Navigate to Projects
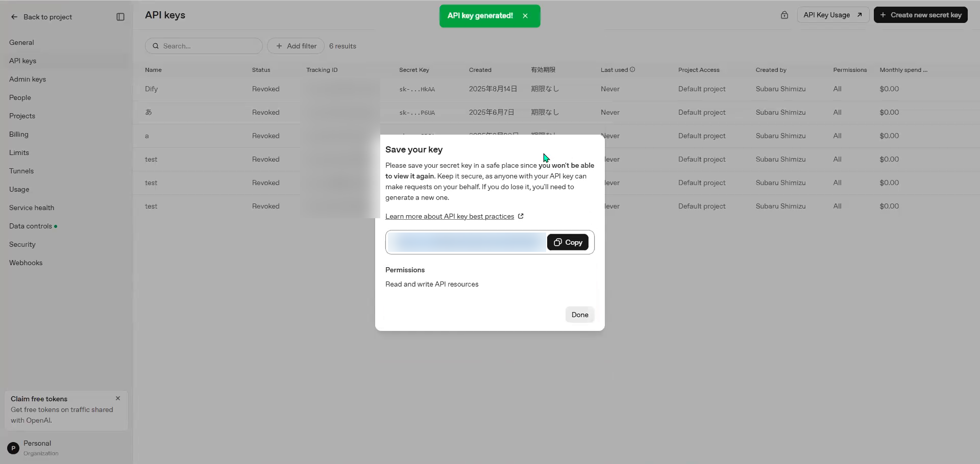This screenshot has width=980, height=464. [x=22, y=116]
